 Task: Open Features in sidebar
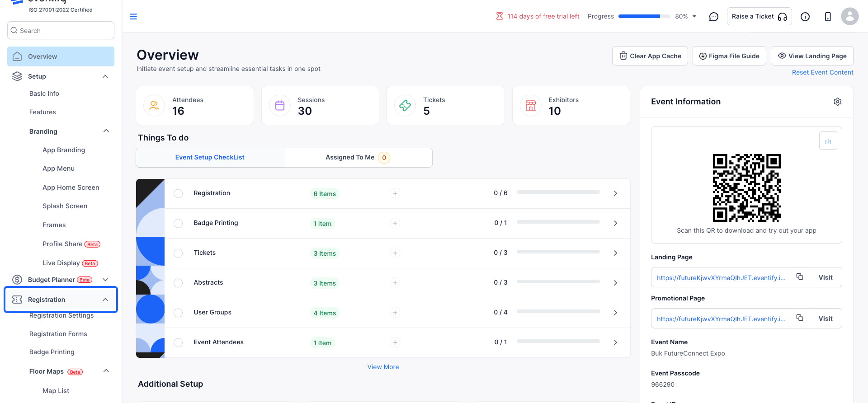pos(42,112)
